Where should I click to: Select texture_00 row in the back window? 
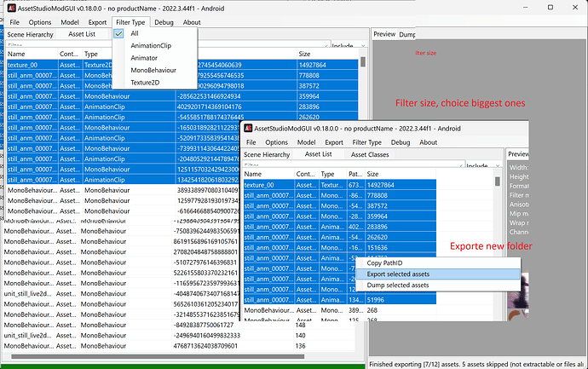point(182,65)
